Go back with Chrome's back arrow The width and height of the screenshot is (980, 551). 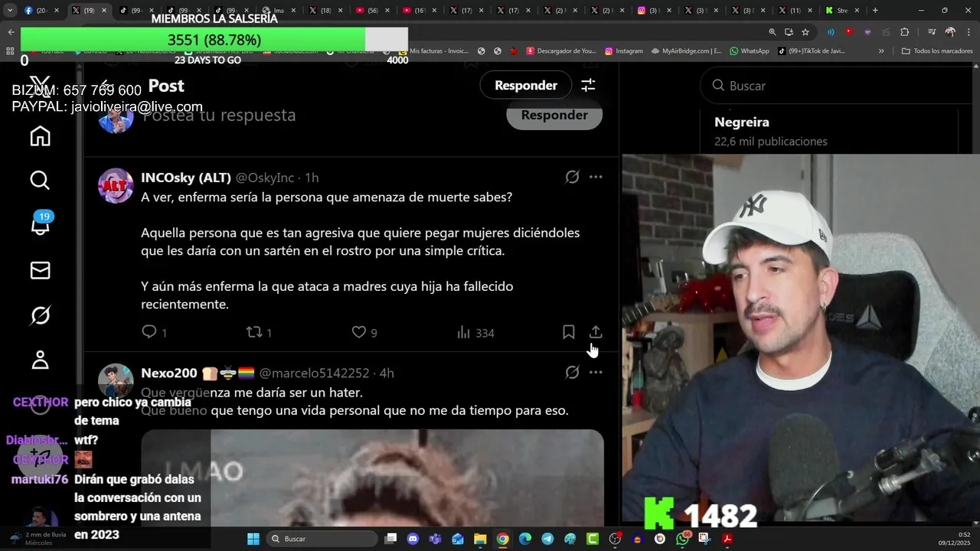point(11,32)
